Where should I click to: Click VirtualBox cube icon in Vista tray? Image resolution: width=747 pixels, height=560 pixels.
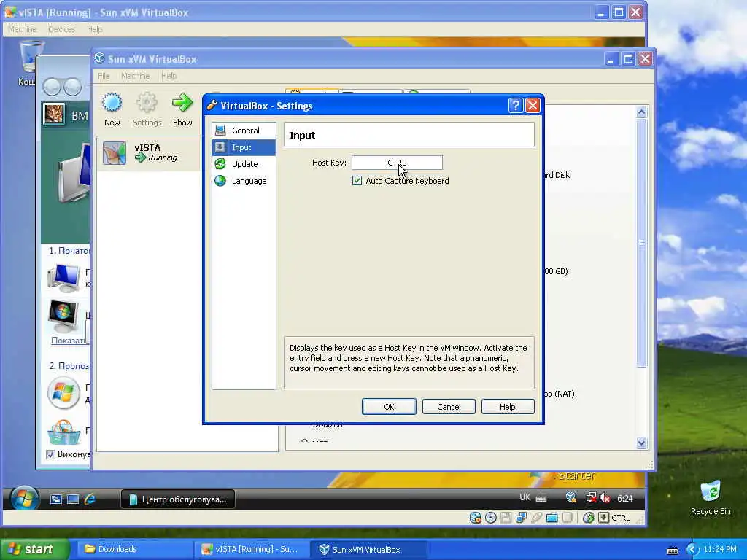pos(570,498)
